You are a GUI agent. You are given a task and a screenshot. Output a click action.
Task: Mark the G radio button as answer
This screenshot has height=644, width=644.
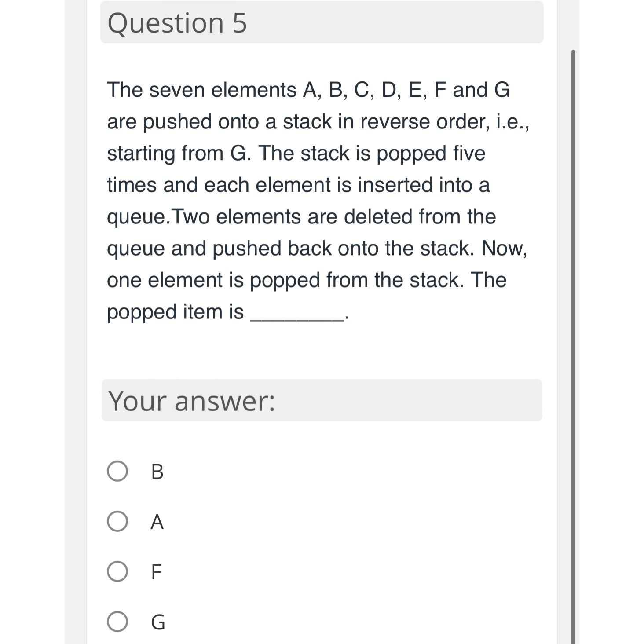(x=117, y=622)
